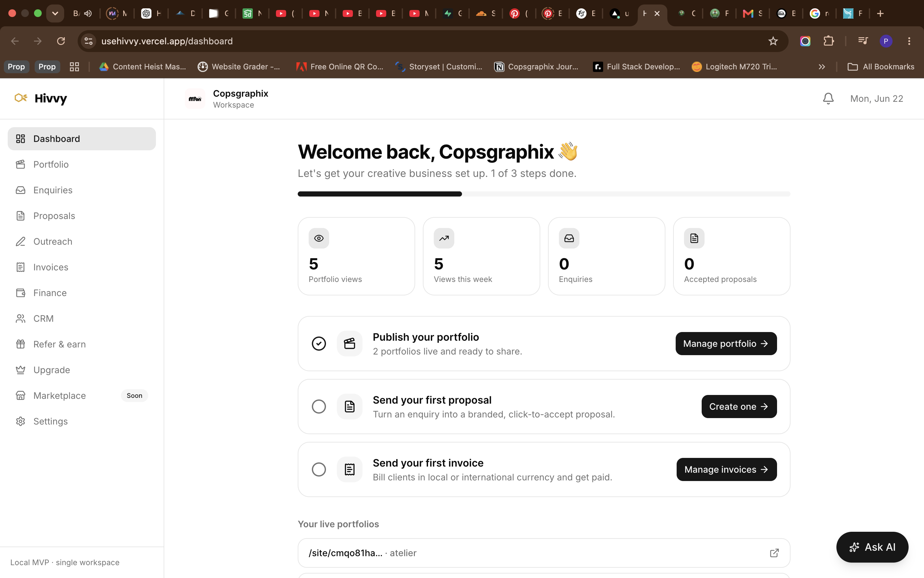
Task: Select Marketplace sidebar item
Action: (82, 396)
